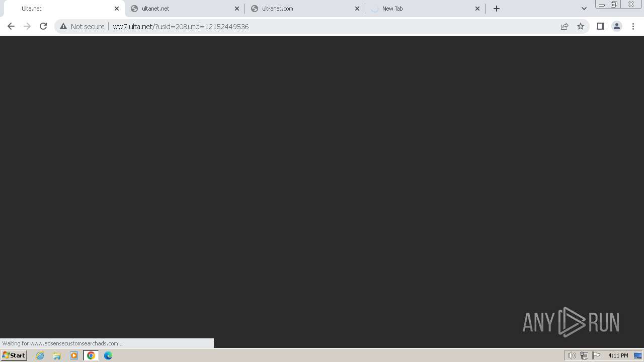Launch Microsoft Edge from taskbar
This screenshot has width=644, height=362.
click(108, 355)
